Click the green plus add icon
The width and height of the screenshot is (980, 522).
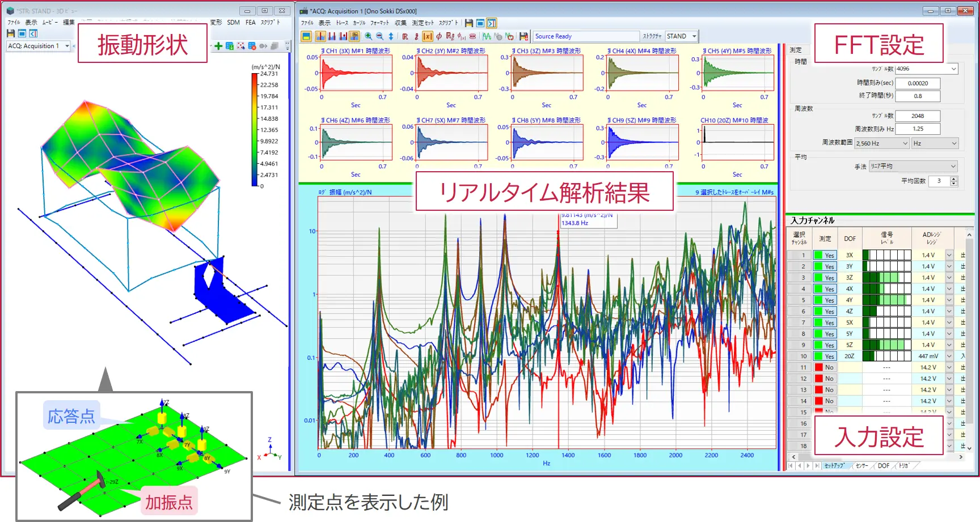point(218,46)
